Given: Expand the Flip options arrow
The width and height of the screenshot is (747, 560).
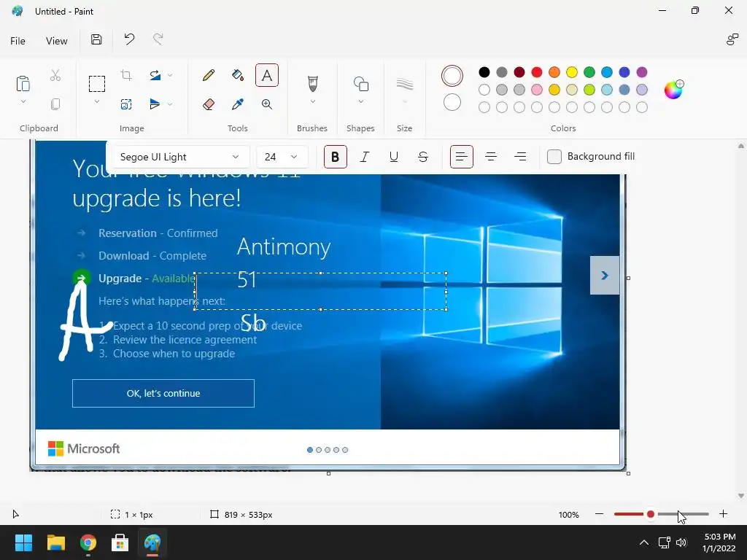Looking at the screenshot, I should click(x=170, y=104).
